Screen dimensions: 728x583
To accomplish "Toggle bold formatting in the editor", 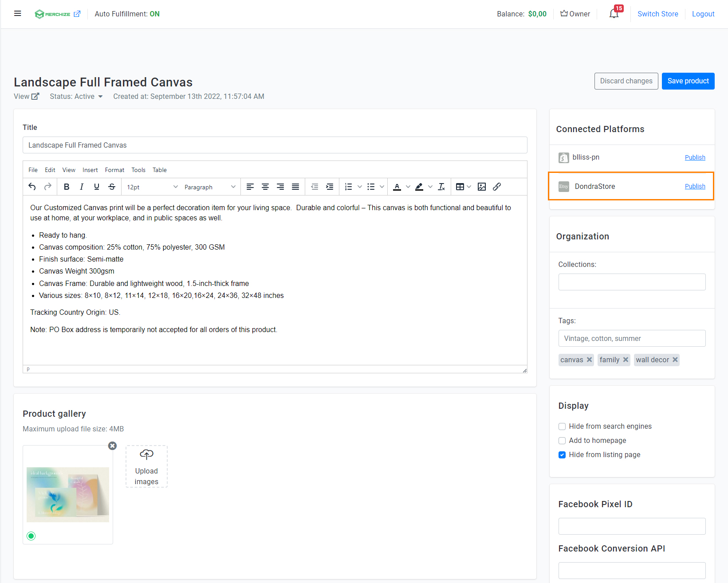I will pos(67,187).
